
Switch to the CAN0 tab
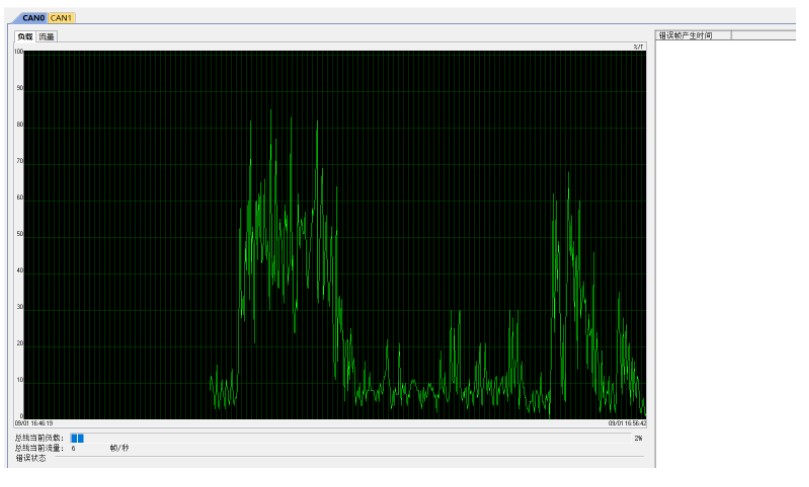coord(33,18)
